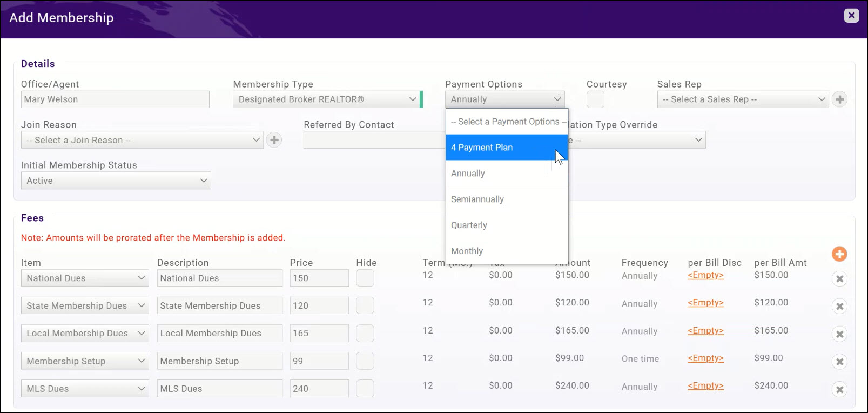The image size is (868, 413).
Task: Add a new Sales Rep with plus icon
Action: pos(839,99)
